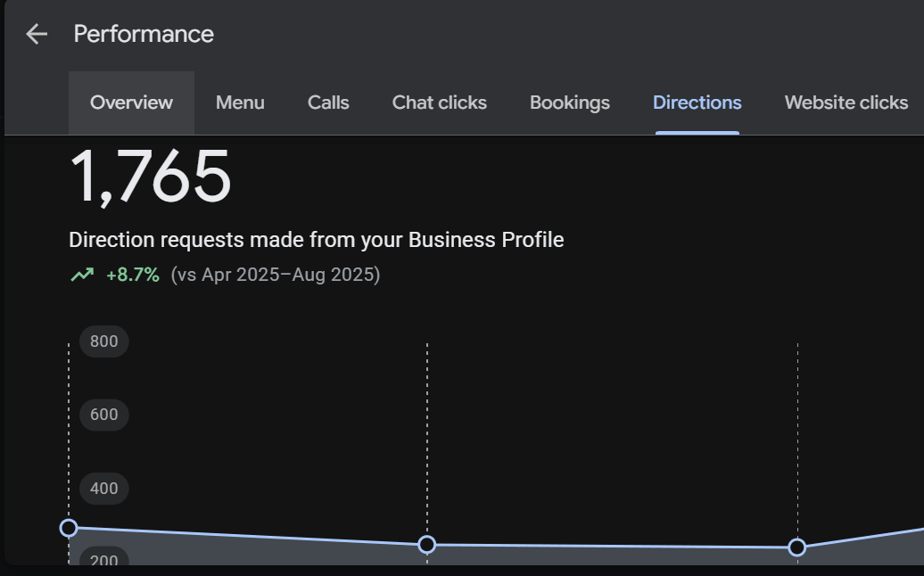Click the Performance page title
Screen dimensions: 924x576
point(144,34)
